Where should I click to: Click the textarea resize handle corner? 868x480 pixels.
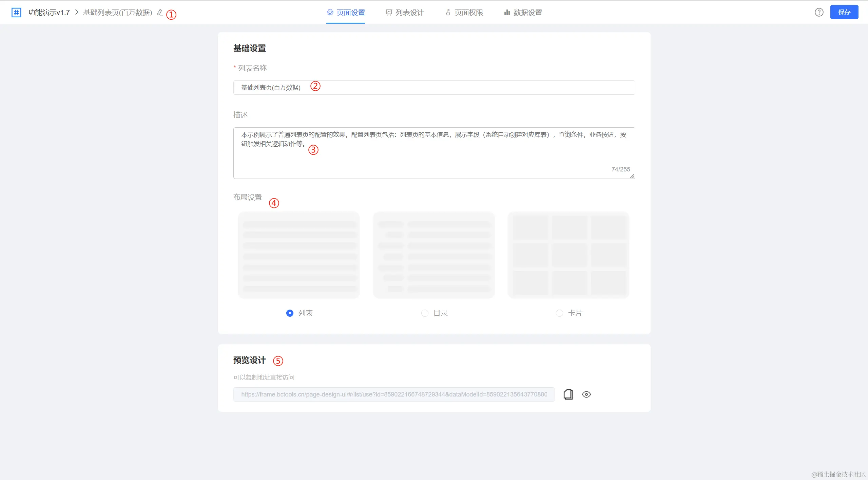(x=632, y=176)
